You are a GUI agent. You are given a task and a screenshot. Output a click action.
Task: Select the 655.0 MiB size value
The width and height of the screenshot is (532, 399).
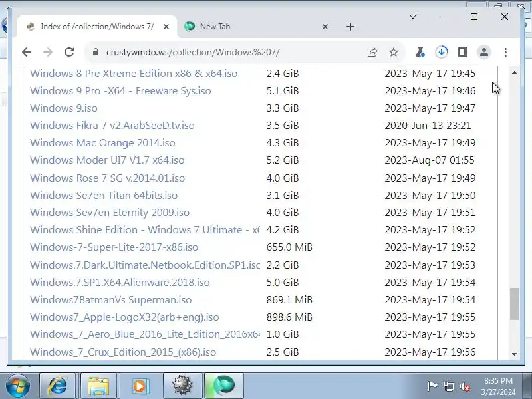point(289,247)
